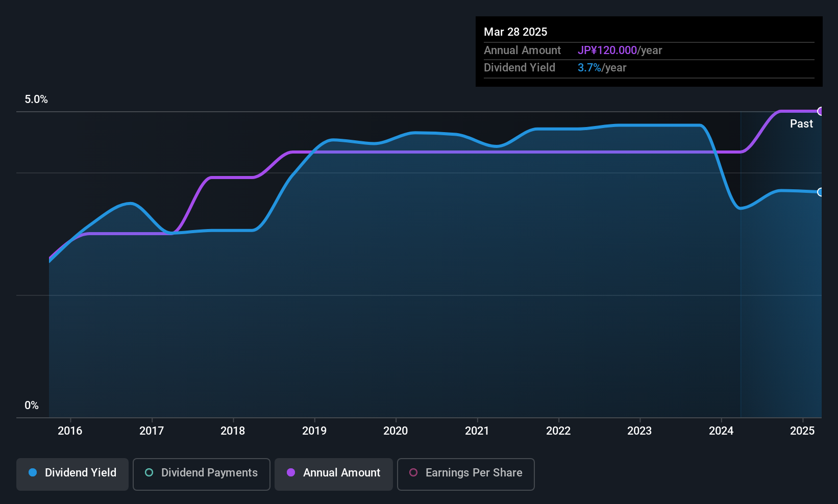Open the Mar 28 2025 tooltip header
Image resolution: width=838 pixels, height=504 pixels.
pyautogui.click(x=515, y=32)
